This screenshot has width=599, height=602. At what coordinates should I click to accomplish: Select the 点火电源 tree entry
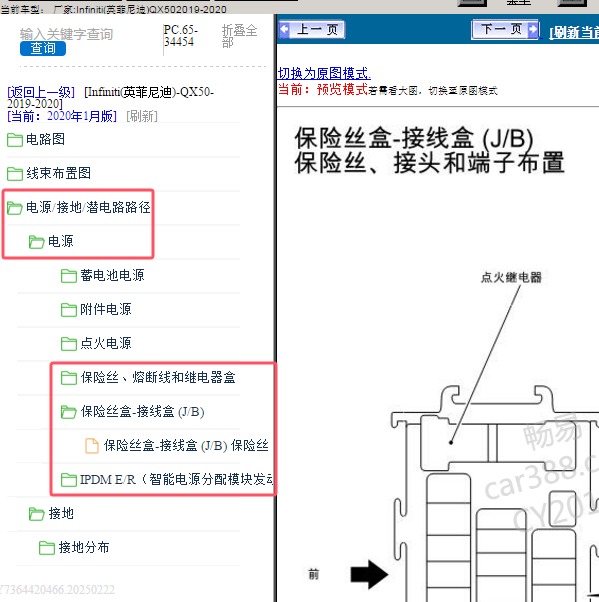click(106, 343)
